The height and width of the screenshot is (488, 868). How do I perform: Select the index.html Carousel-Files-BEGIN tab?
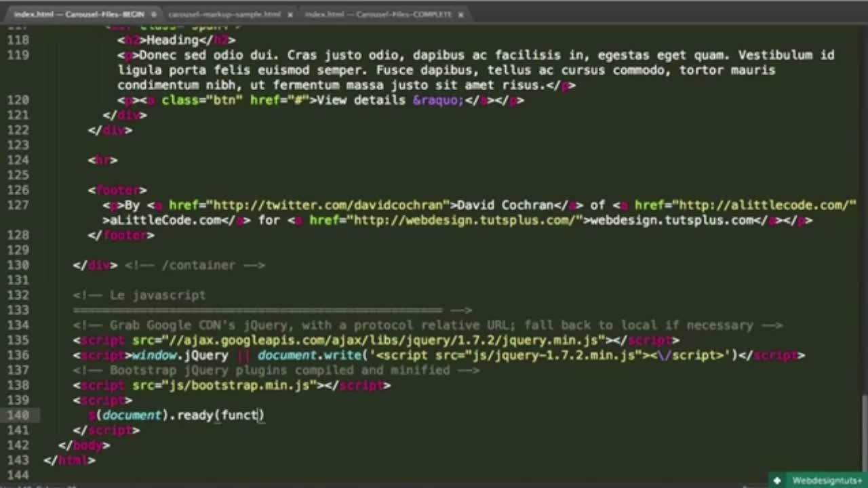tap(78, 14)
